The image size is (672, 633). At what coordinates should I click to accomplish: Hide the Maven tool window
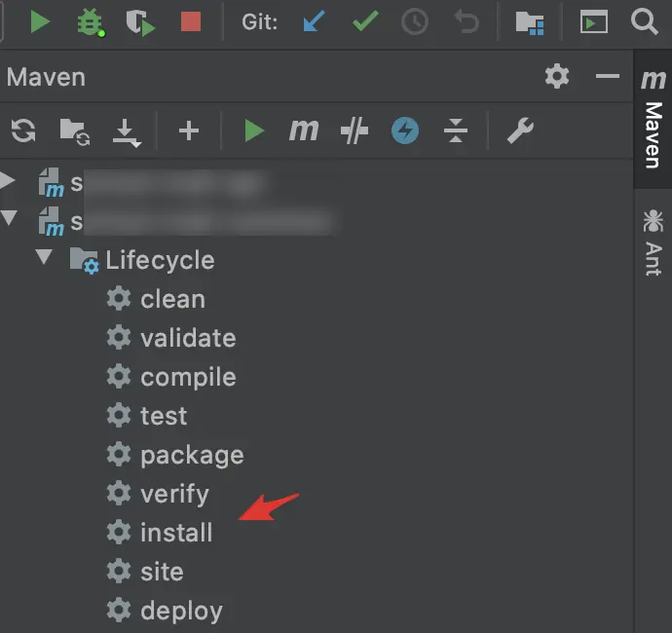pos(608,76)
